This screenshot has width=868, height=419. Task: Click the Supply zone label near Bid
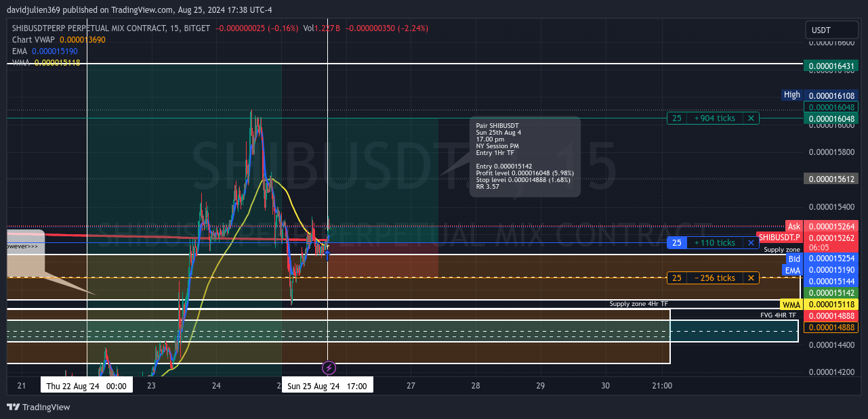pyautogui.click(x=782, y=250)
